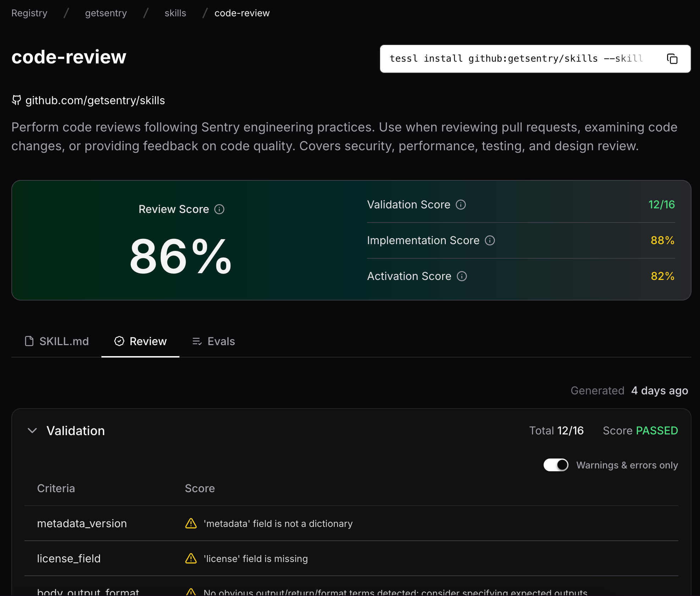Go to Registry breadcrumb
700x596 pixels.
29,13
